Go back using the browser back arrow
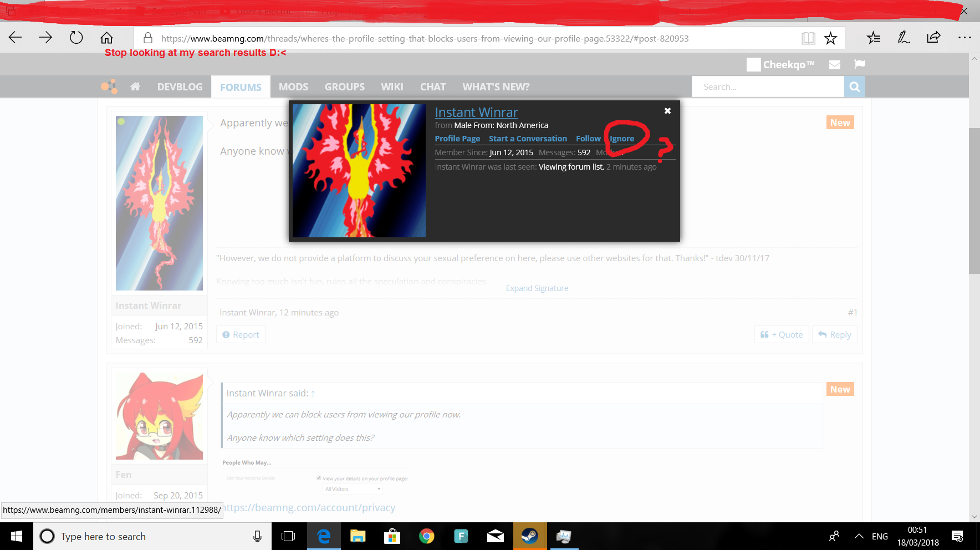The width and height of the screenshot is (980, 550). 16,38
